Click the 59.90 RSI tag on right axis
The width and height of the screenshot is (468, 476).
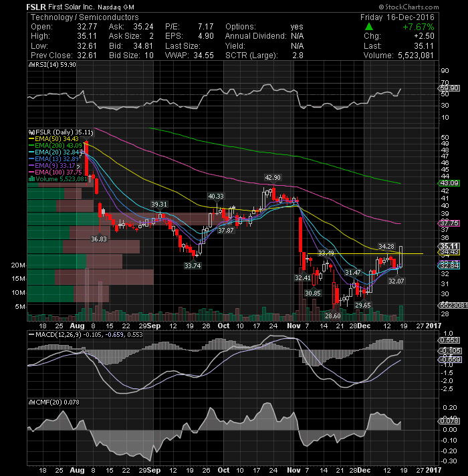[x=449, y=88]
